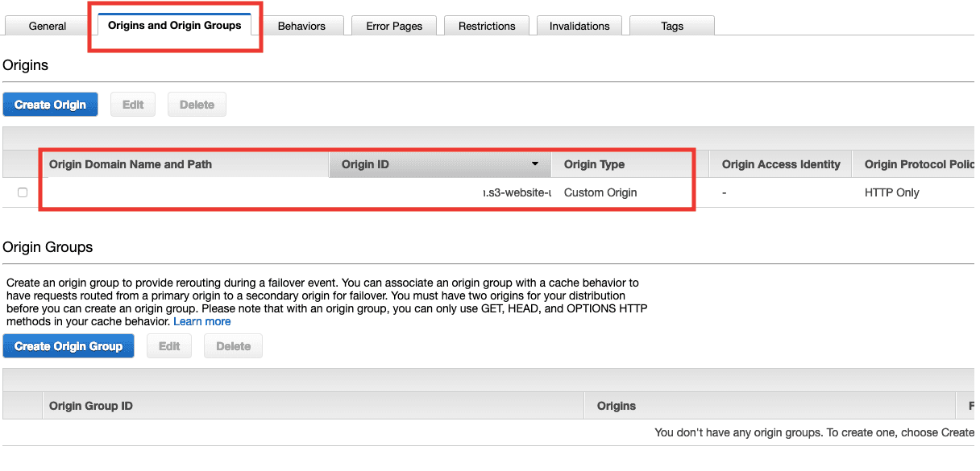Open the Learn more link
This screenshot has width=980, height=471.
(x=202, y=321)
